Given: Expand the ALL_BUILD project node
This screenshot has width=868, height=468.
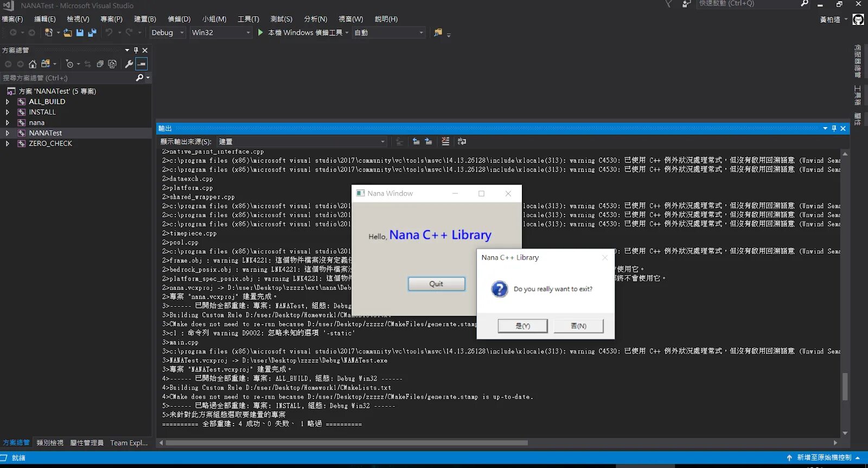Looking at the screenshot, I should 8,102.
